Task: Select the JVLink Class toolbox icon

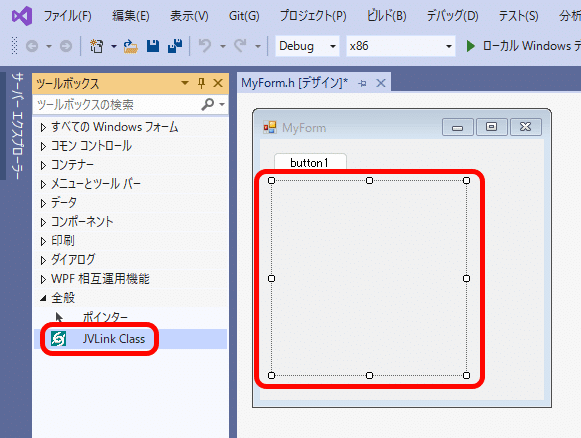Action: click(x=59, y=339)
